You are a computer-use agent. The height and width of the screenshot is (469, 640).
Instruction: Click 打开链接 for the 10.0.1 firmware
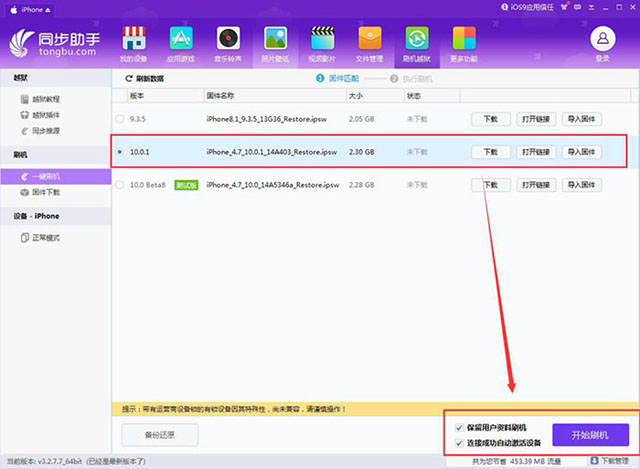pyautogui.click(x=536, y=152)
